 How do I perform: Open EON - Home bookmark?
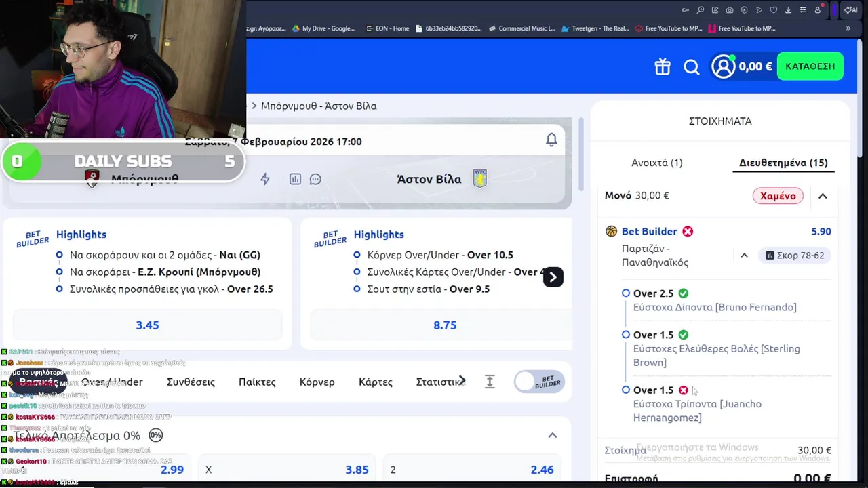[387, 28]
